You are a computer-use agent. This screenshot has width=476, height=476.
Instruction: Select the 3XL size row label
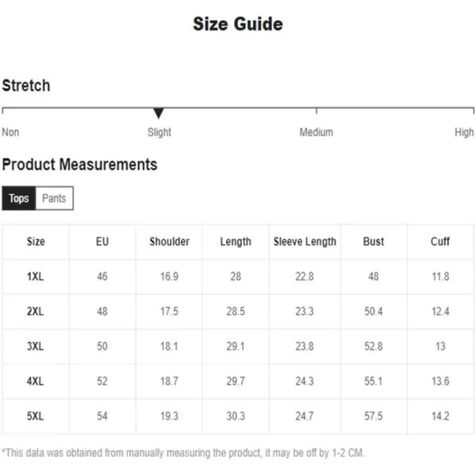pos(36,347)
